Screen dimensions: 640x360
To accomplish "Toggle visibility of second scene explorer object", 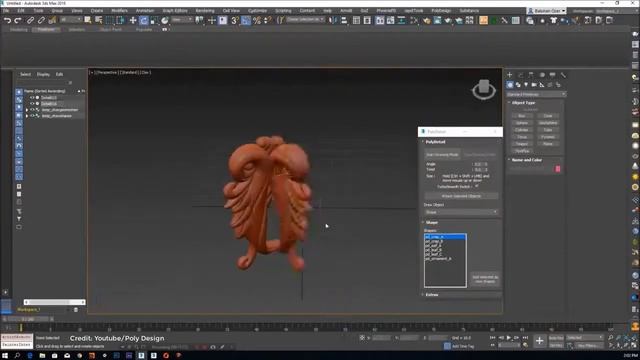I will tap(32, 104).
